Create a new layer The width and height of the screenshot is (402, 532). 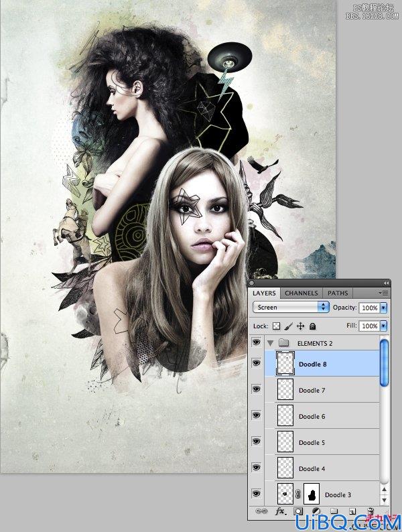pyautogui.click(x=352, y=511)
